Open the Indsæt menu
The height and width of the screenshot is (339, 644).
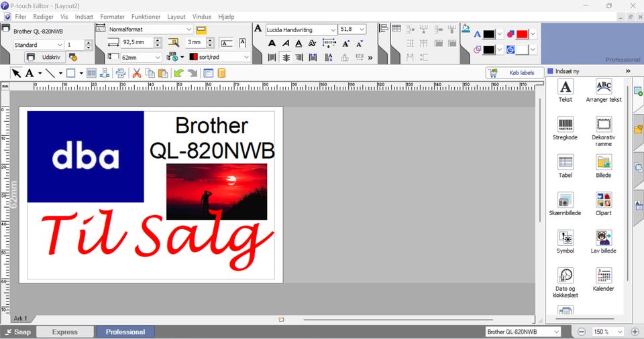coord(84,17)
